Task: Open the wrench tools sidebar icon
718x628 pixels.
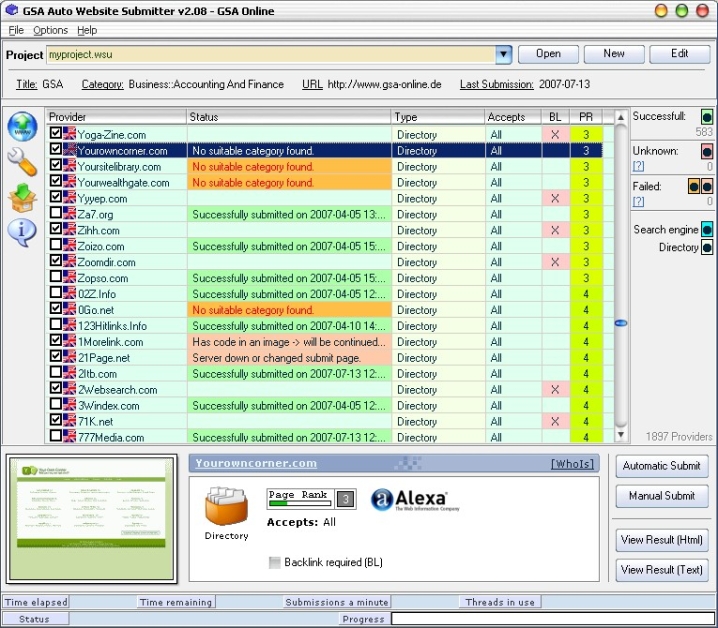Action: [x=22, y=161]
